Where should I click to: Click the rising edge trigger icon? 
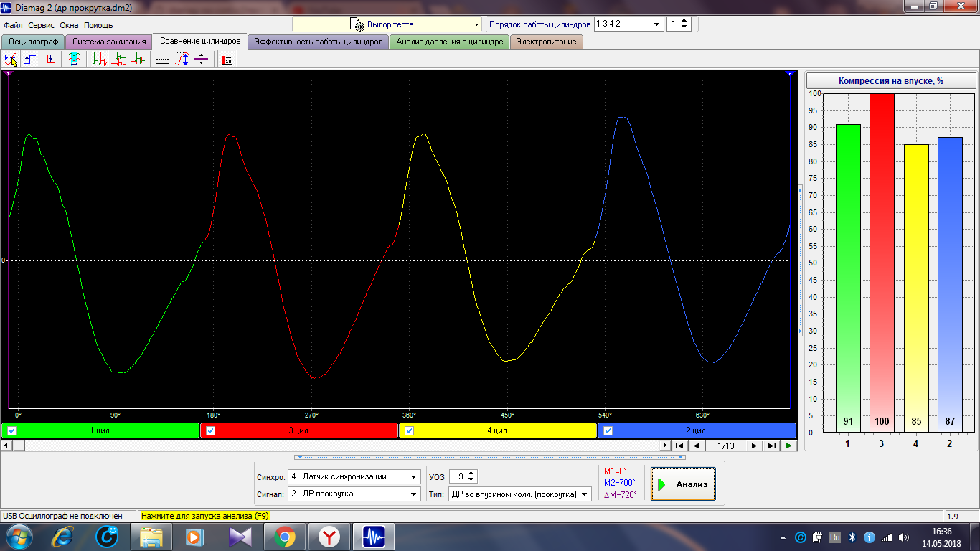(x=30, y=60)
